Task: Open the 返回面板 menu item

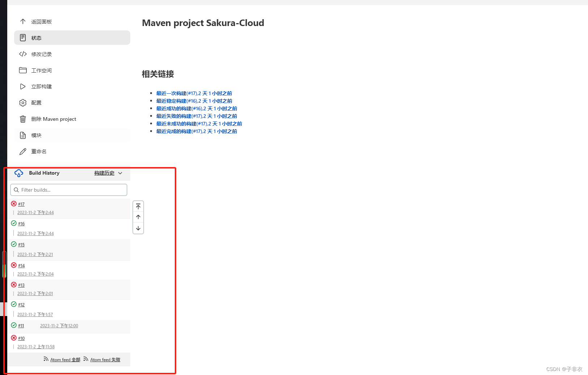Action: click(72, 21)
